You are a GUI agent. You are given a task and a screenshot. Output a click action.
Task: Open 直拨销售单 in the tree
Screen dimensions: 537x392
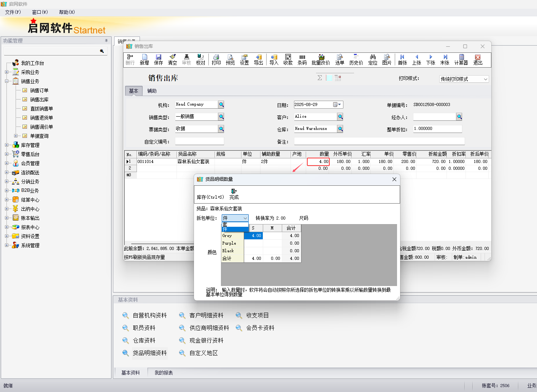[x=41, y=108]
